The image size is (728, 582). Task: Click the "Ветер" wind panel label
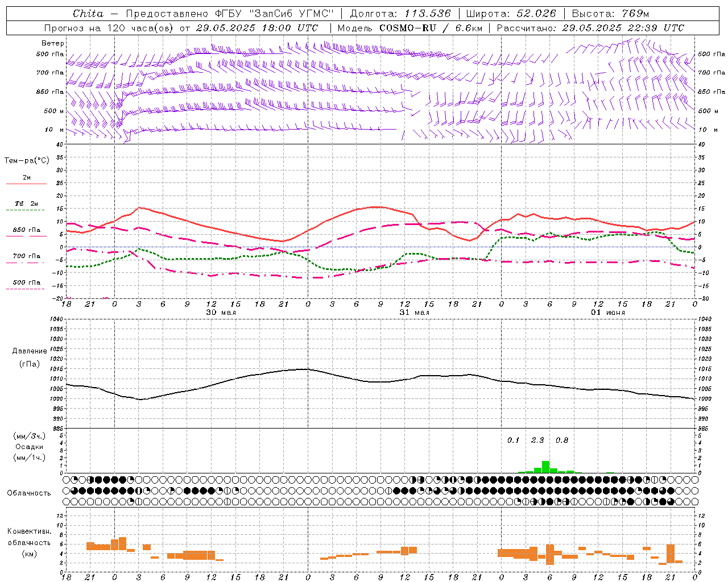coord(53,43)
